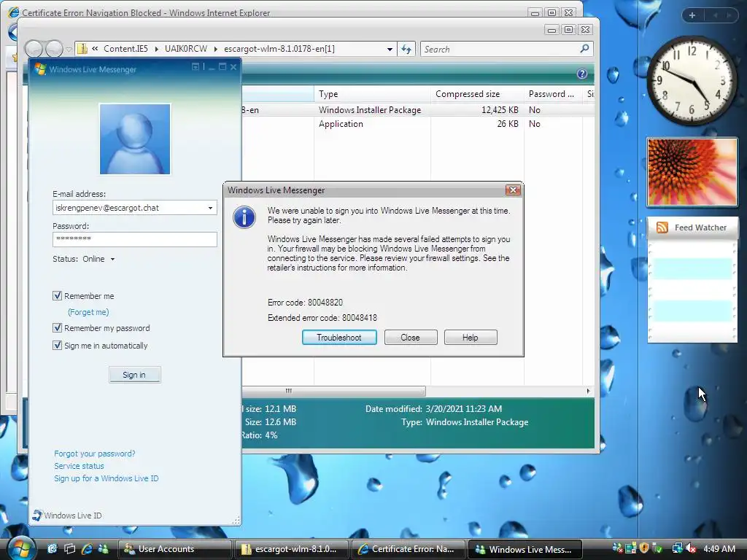This screenshot has width=747, height=560.
Task: Click the Sign in button
Action: 134,375
